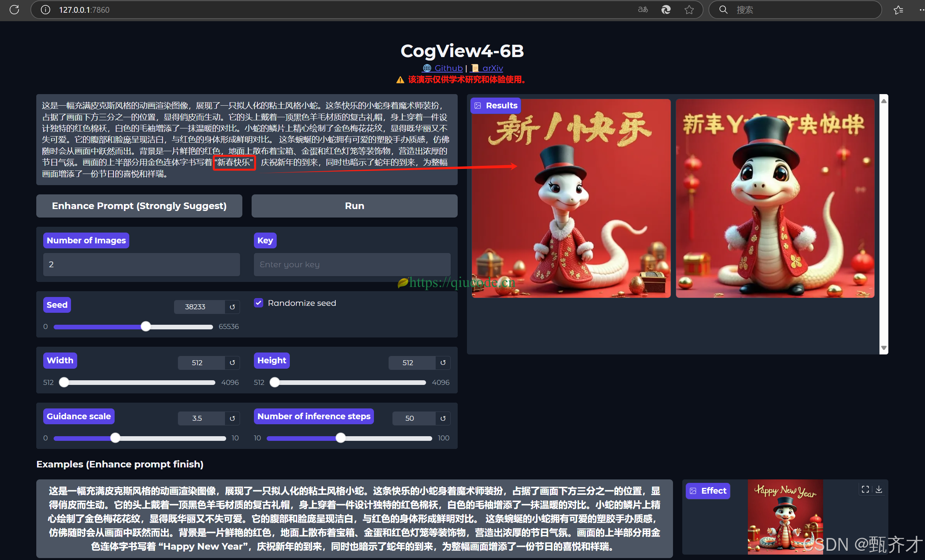Reset the Seed value with its reset icon
Screen dimensions: 925x560
tap(232, 307)
